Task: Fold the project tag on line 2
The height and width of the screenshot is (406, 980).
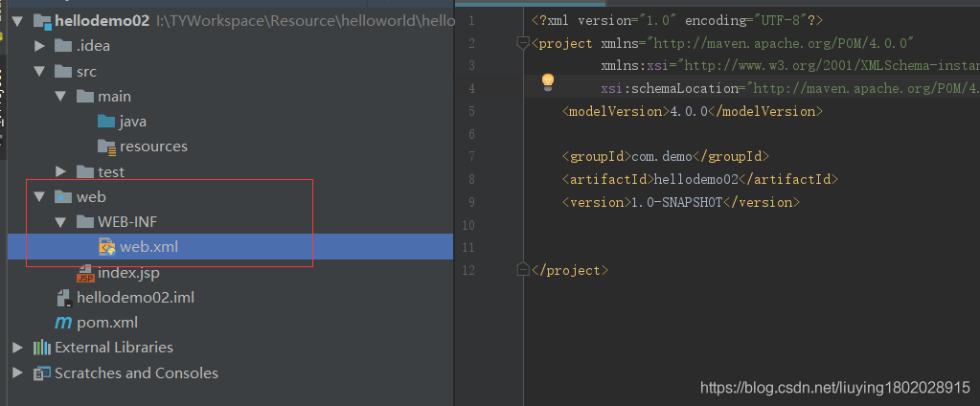Action: tap(523, 43)
